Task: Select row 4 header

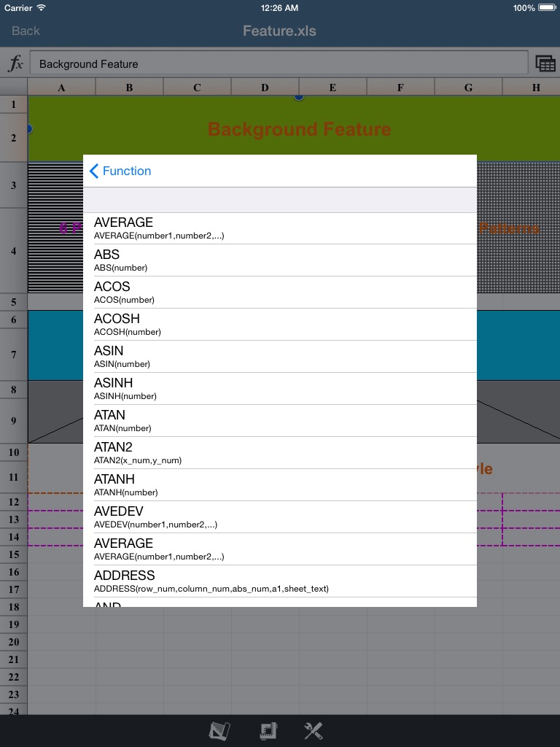Action: (x=13, y=251)
